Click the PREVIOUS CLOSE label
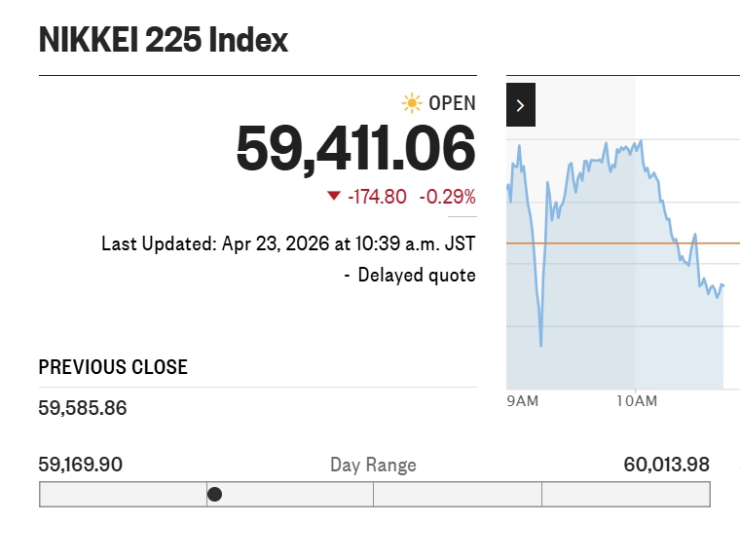740x560 pixels. [113, 367]
